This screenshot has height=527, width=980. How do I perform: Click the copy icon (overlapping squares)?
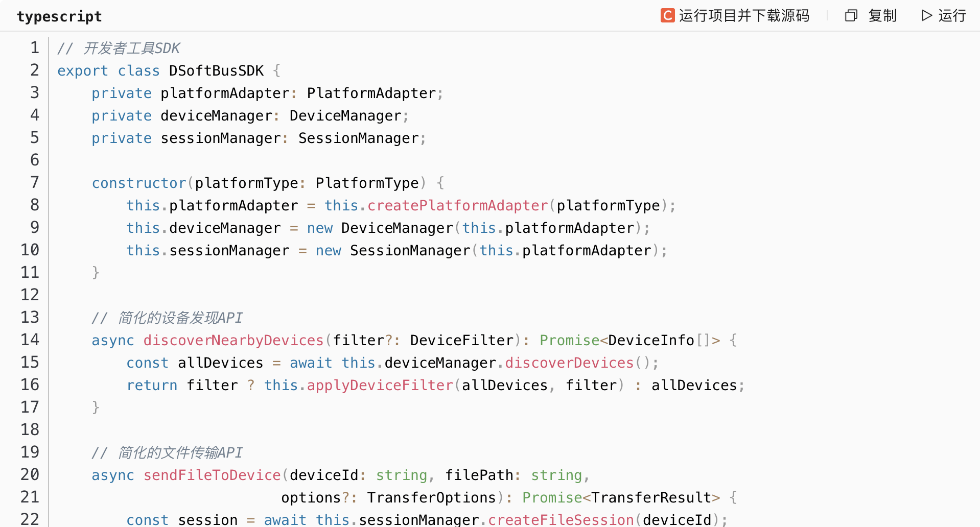851,16
